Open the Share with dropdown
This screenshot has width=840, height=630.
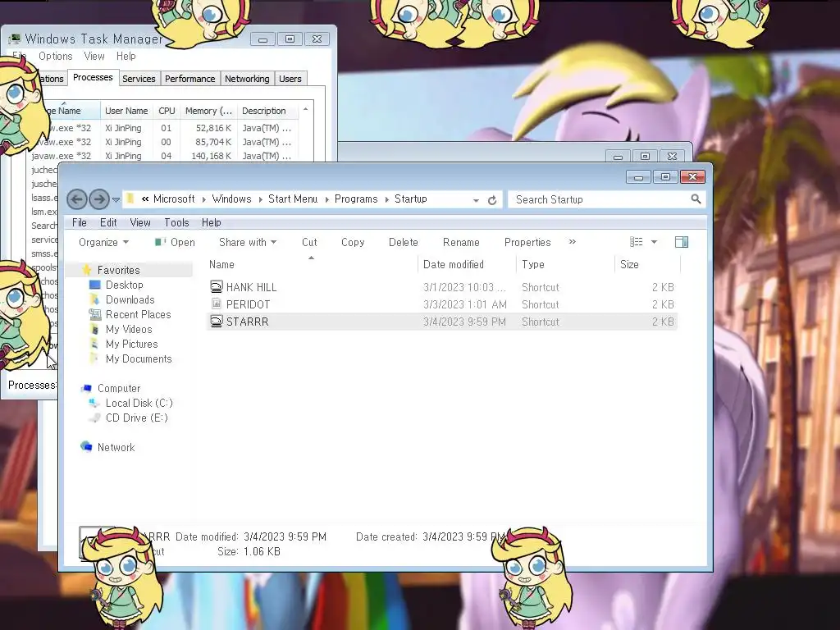pos(248,242)
